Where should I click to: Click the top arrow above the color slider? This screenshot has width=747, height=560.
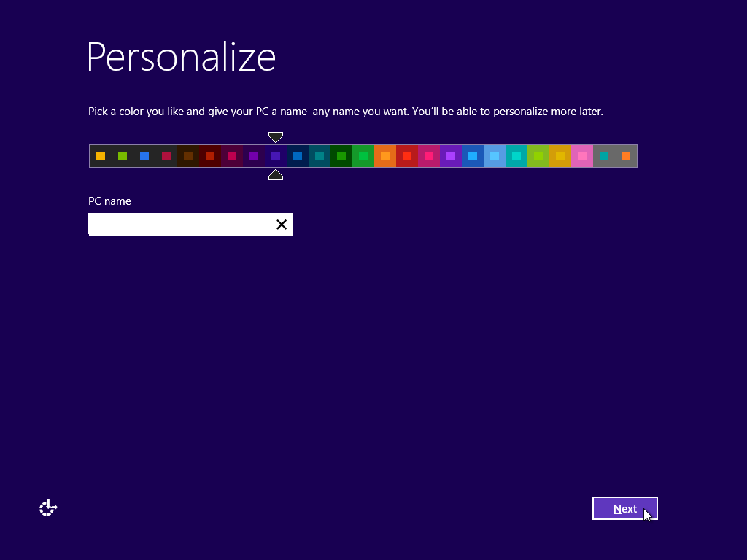276,137
